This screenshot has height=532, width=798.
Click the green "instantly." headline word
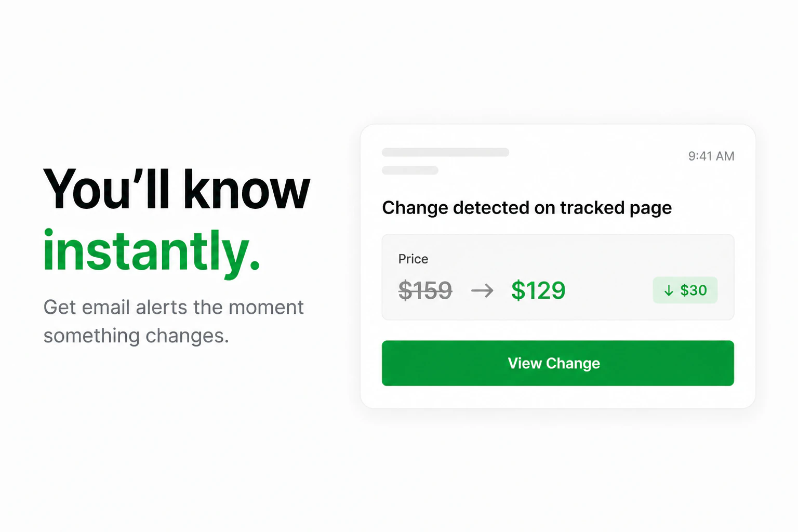152,251
